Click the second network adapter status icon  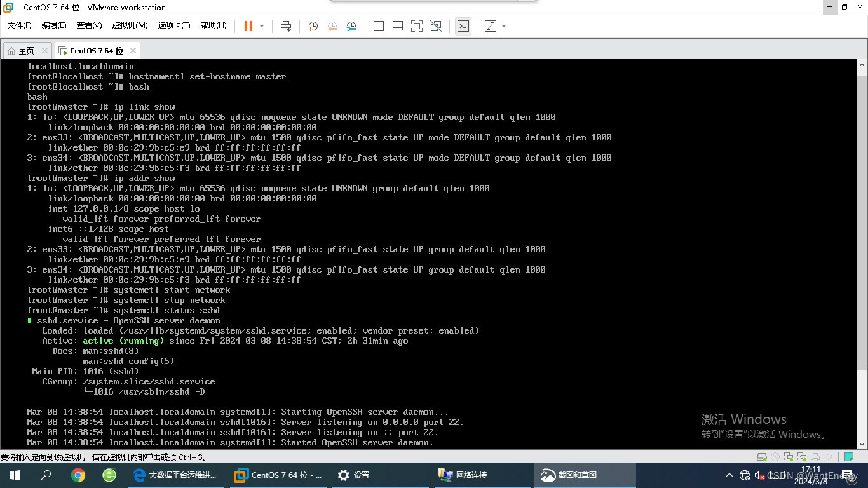tap(802, 457)
